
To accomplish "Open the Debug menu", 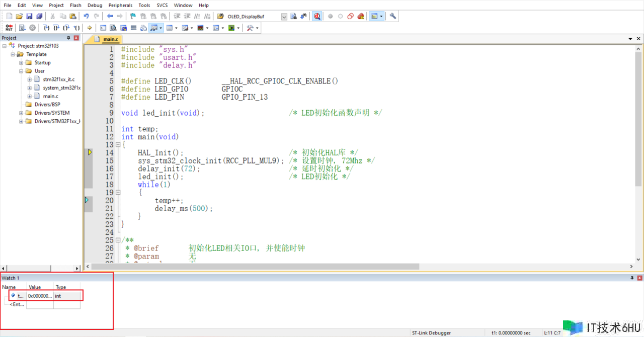I will point(95,5).
